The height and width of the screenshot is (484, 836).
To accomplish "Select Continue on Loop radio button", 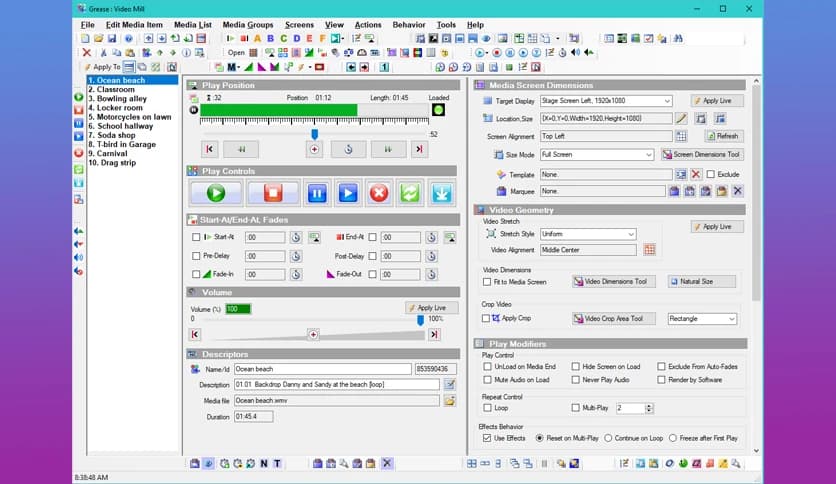I will [608, 438].
